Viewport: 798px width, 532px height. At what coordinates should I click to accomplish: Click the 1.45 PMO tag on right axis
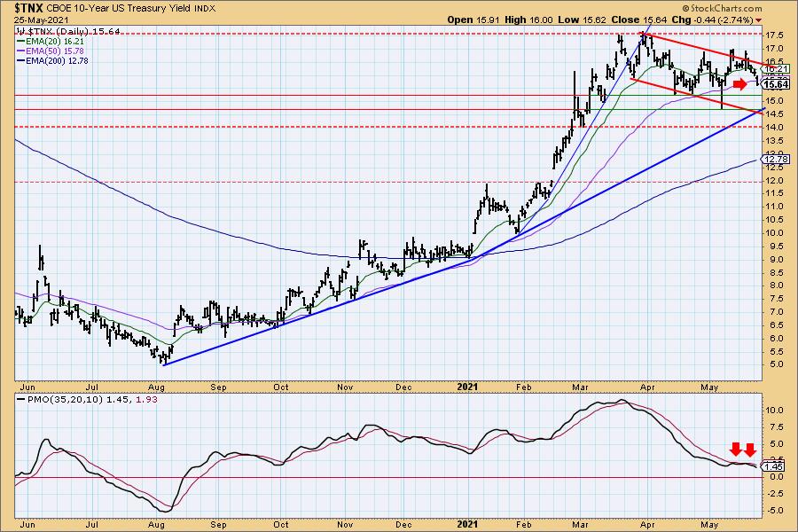point(773,466)
